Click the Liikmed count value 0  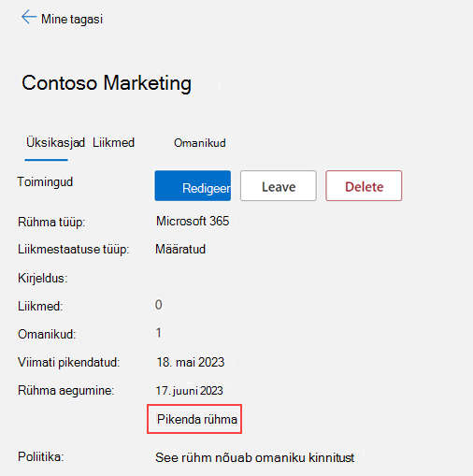click(x=159, y=305)
